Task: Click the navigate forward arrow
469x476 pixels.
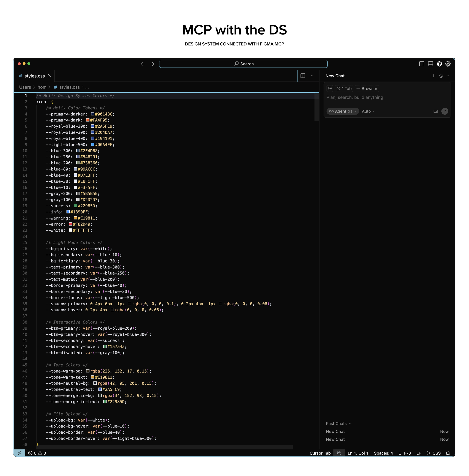Action: [x=152, y=64]
